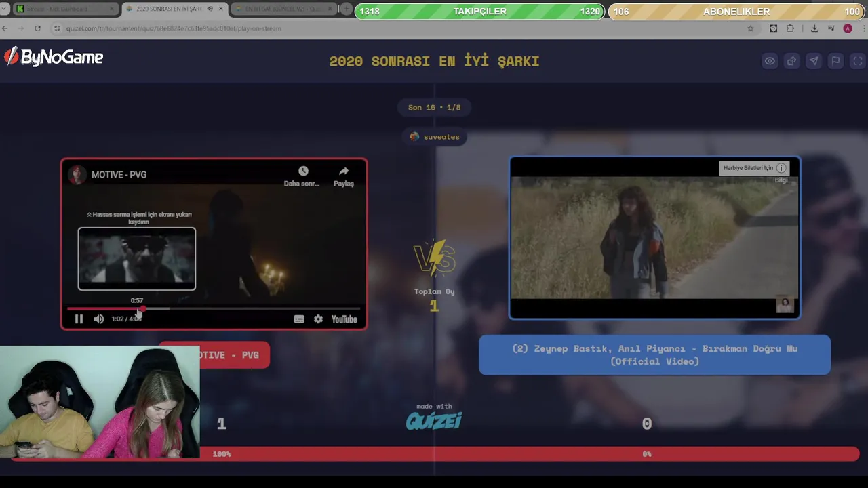This screenshot has width=868, height=488.
Task: Open the video on YouTube via the logo
Action: [344, 319]
